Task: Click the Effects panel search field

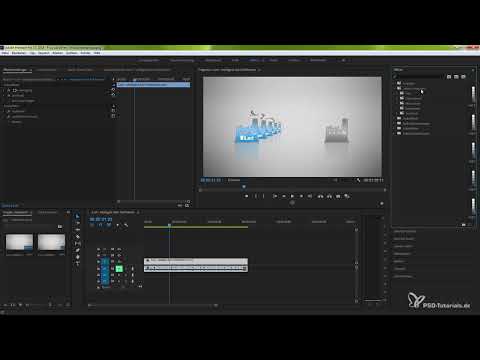Action: click(419, 77)
